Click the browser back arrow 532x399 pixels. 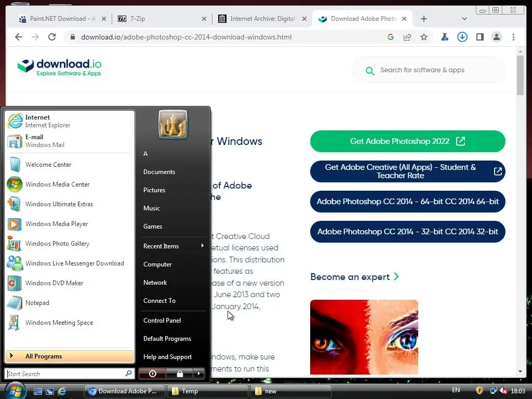click(x=19, y=37)
